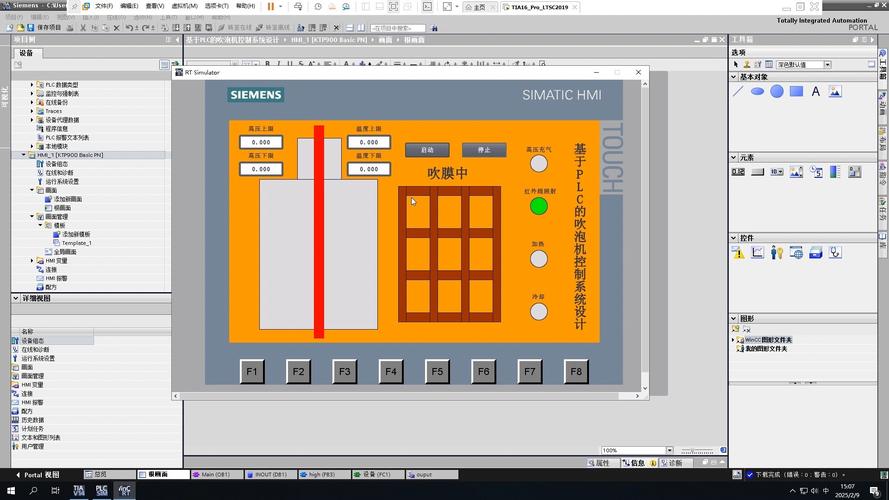
Task: Select the User view control icon
Action: point(777,253)
